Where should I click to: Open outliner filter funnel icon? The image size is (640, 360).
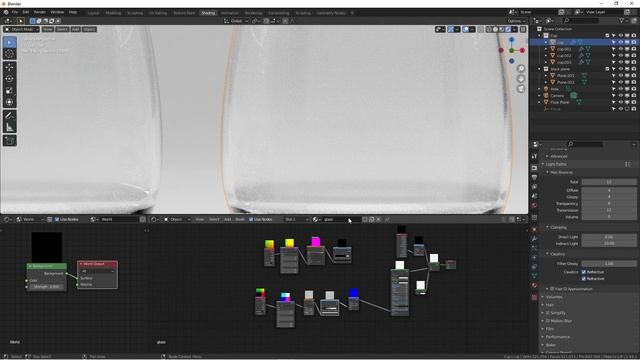coord(622,20)
